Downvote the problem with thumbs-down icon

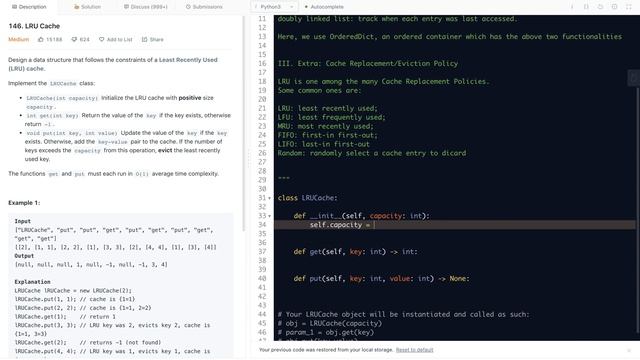(74, 40)
